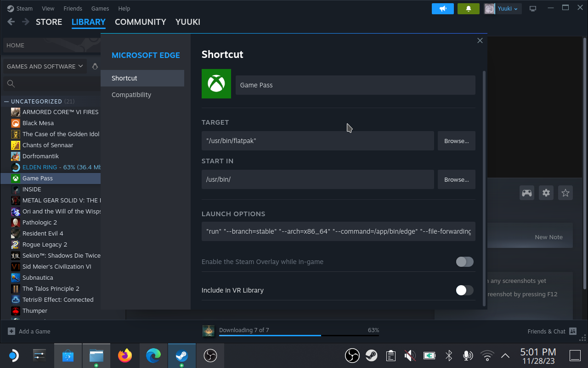Open the YUUKI profile tab

point(188,22)
